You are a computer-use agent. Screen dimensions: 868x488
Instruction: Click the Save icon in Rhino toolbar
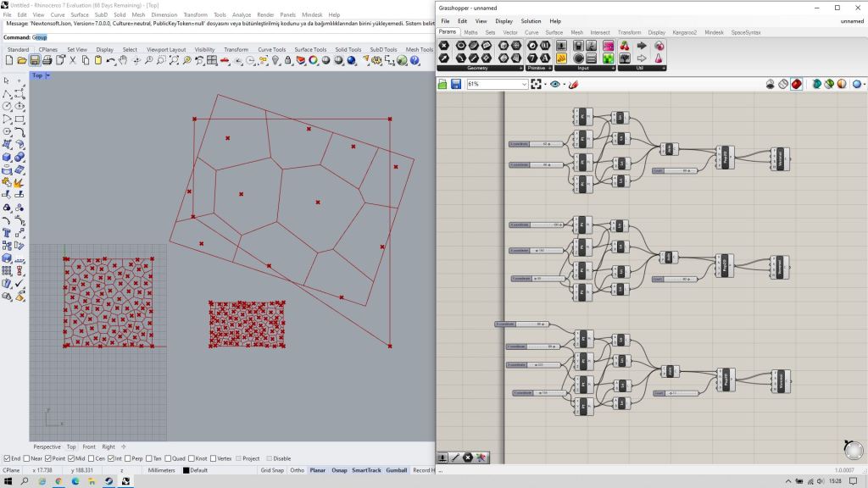click(x=35, y=61)
